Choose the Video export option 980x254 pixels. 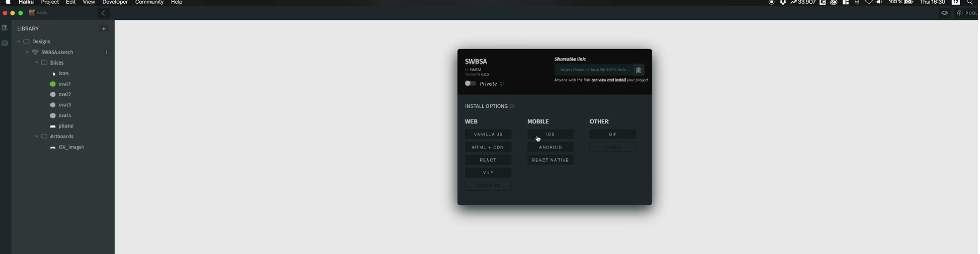613,147
